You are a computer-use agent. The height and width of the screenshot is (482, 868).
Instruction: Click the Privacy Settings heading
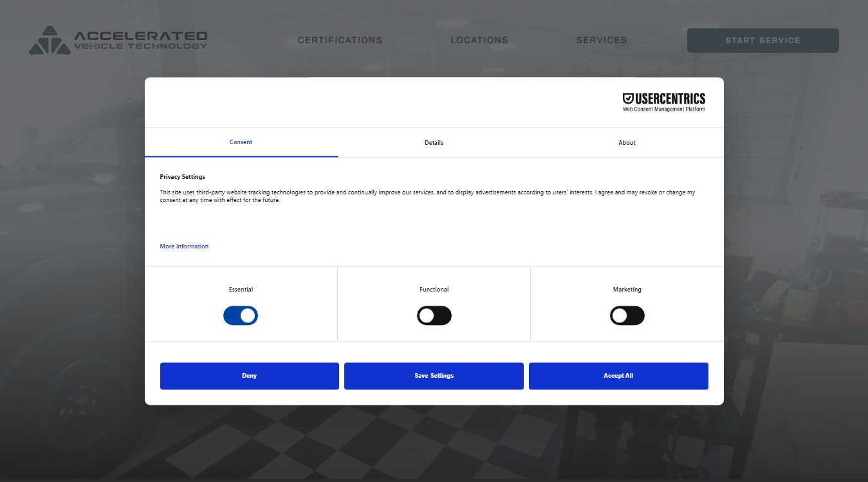183,176
